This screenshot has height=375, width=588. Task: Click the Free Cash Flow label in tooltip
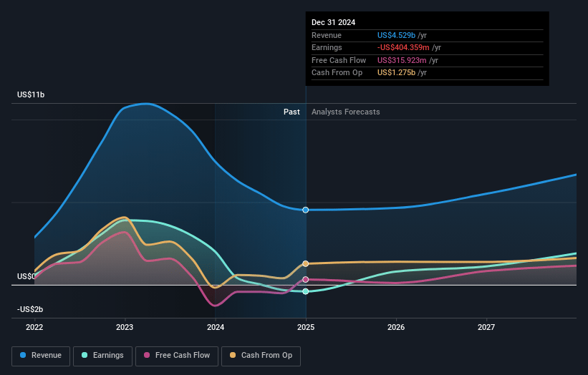(x=339, y=60)
